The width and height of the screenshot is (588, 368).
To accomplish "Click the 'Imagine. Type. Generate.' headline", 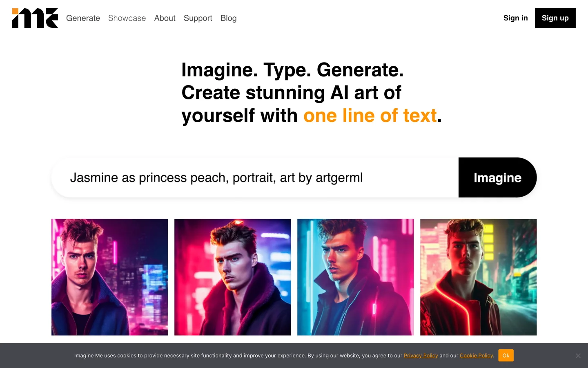I will click(x=292, y=70).
